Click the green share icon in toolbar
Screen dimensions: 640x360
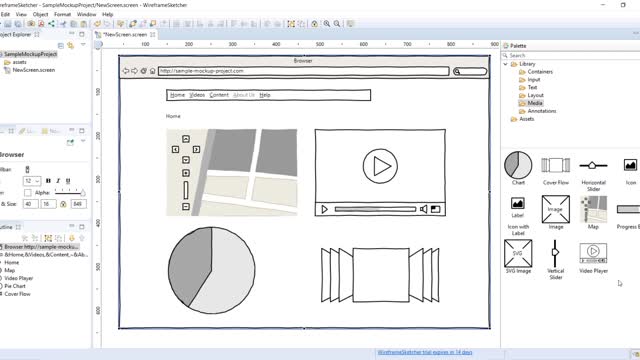coord(51,24)
